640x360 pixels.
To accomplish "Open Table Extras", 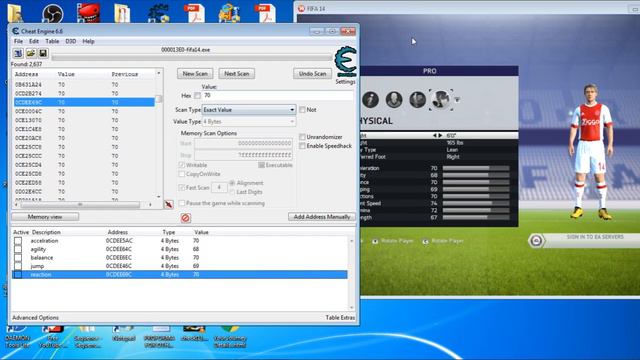I will click(340, 318).
